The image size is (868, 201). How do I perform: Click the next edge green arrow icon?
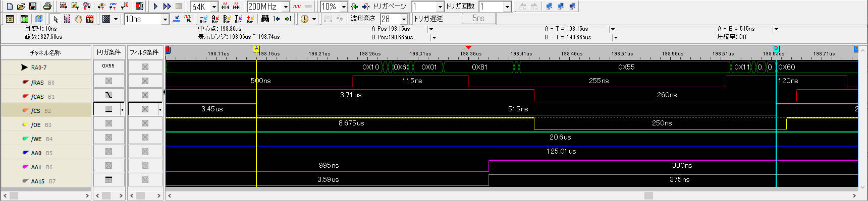tap(288, 19)
